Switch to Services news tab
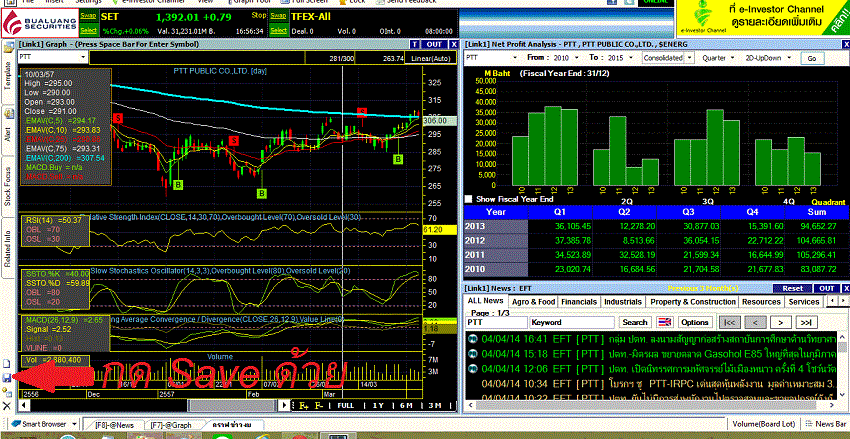 [804, 301]
